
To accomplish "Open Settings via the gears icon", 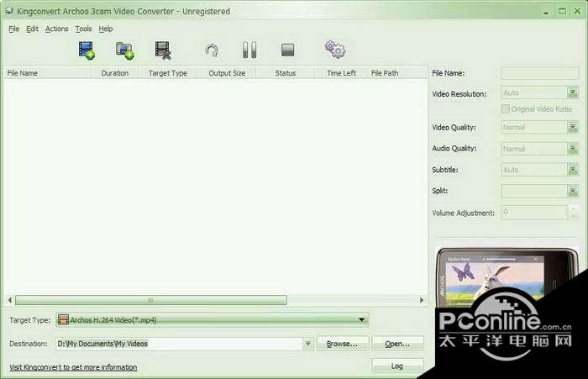I will click(x=335, y=50).
